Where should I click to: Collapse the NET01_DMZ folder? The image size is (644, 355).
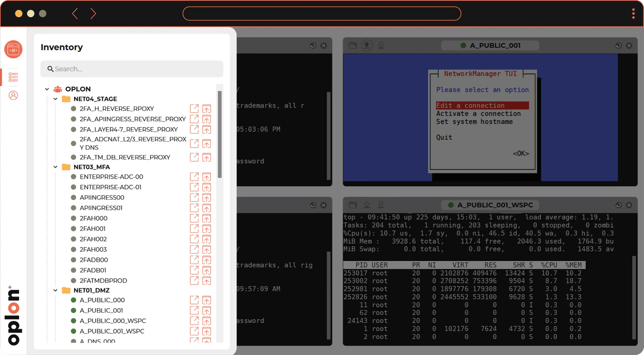coord(55,290)
